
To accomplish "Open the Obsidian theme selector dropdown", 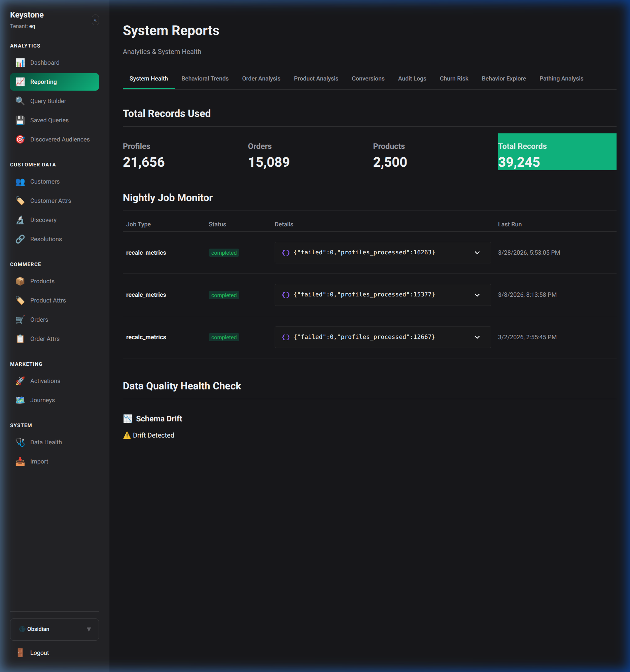I will click(55, 629).
